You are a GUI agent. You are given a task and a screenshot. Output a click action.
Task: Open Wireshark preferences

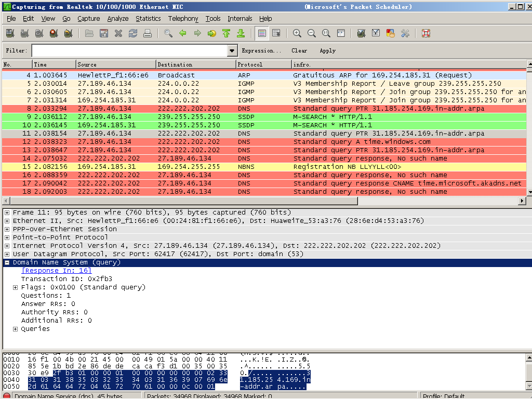tap(405, 33)
